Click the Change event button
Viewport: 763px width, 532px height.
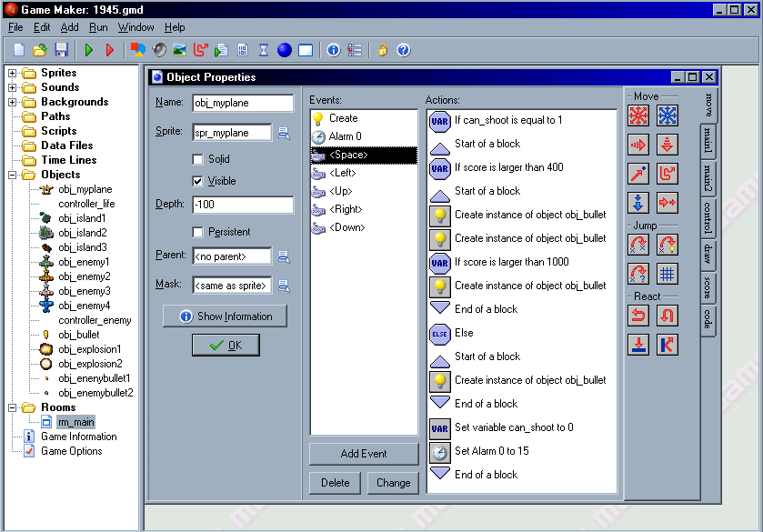393,483
